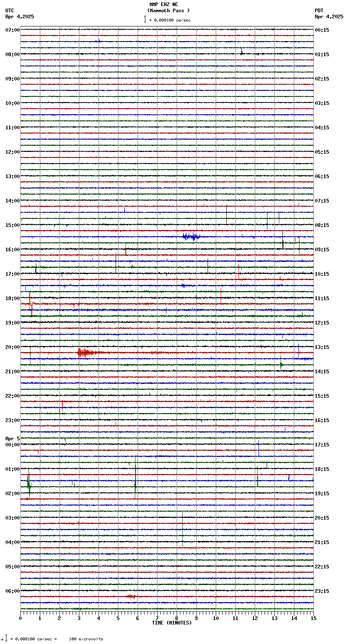The image size is (346, 644).
Task: Click the 18:15 PDT time label
Action: point(322,469)
